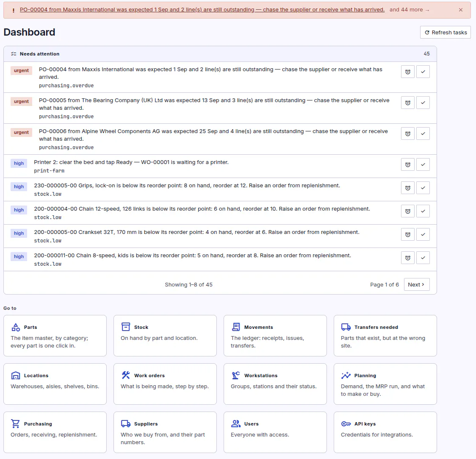Complete the Crankset 32T stock task
The image size is (476, 459).
coord(423,234)
